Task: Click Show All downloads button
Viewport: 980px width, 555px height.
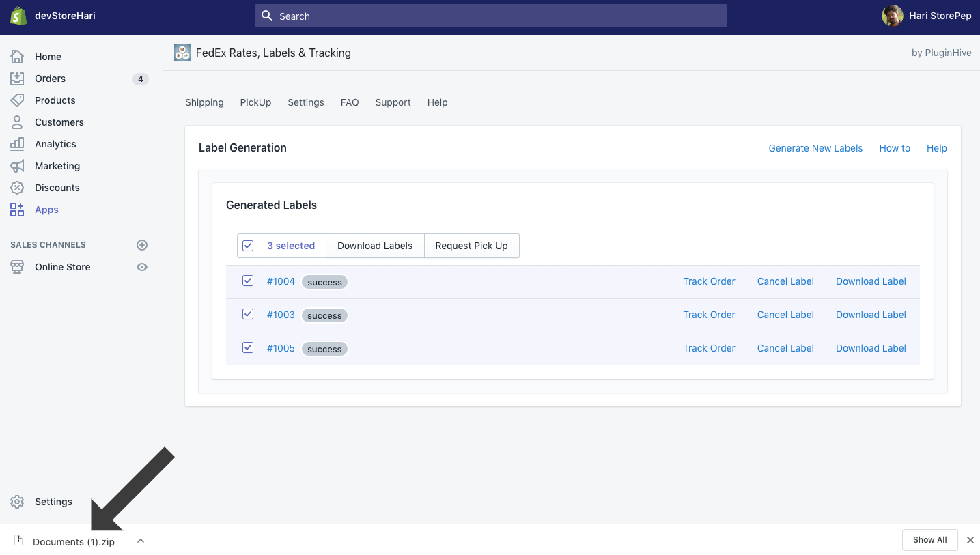Action: (x=929, y=540)
